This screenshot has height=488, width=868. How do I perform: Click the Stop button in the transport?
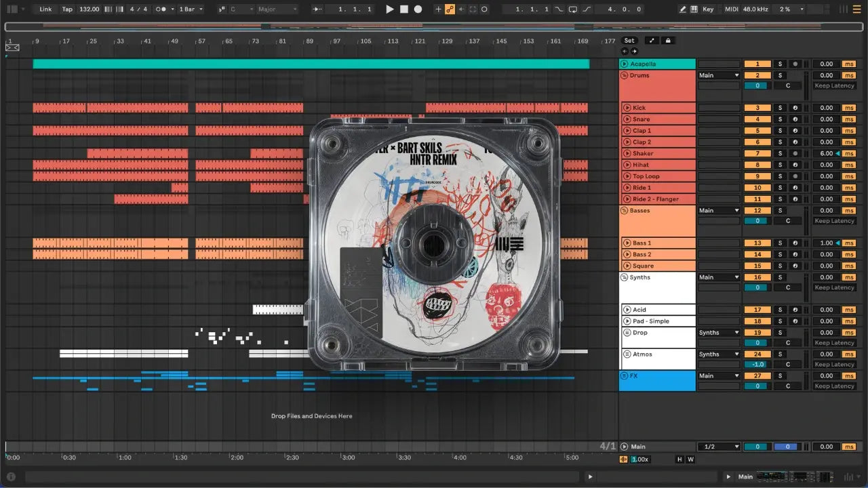tap(404, 9)
